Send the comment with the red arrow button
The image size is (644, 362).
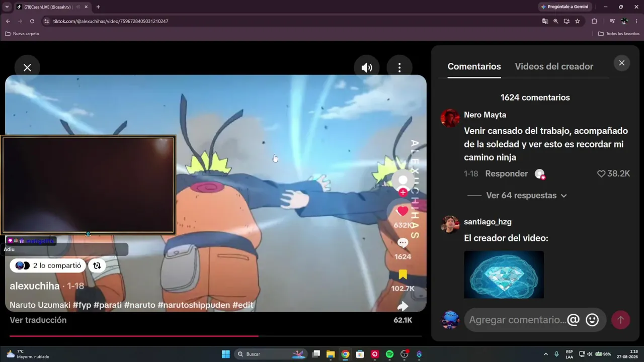point(620,320)
